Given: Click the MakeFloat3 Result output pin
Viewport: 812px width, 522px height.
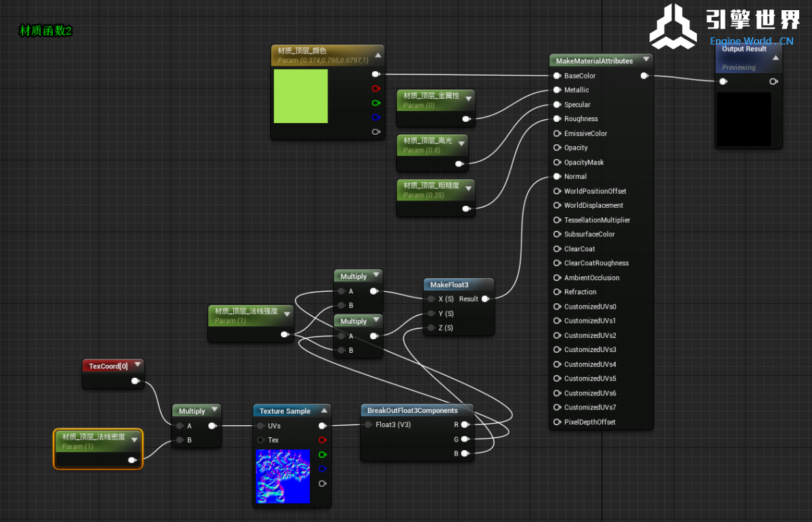Looking at the screenshot, I should coord(485,299).
